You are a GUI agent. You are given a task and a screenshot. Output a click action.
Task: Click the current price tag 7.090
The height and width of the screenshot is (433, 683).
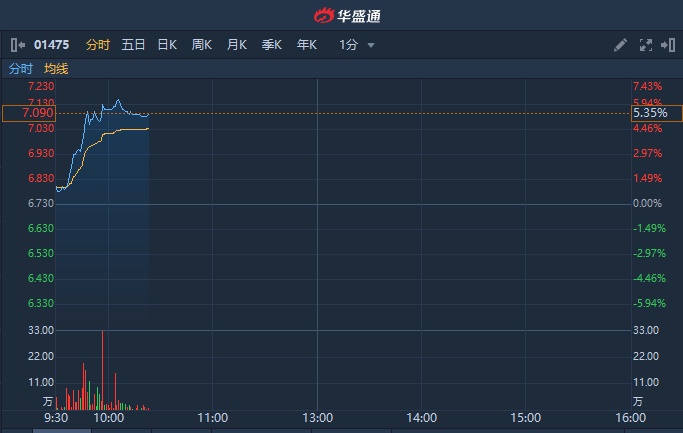(28, 114)
